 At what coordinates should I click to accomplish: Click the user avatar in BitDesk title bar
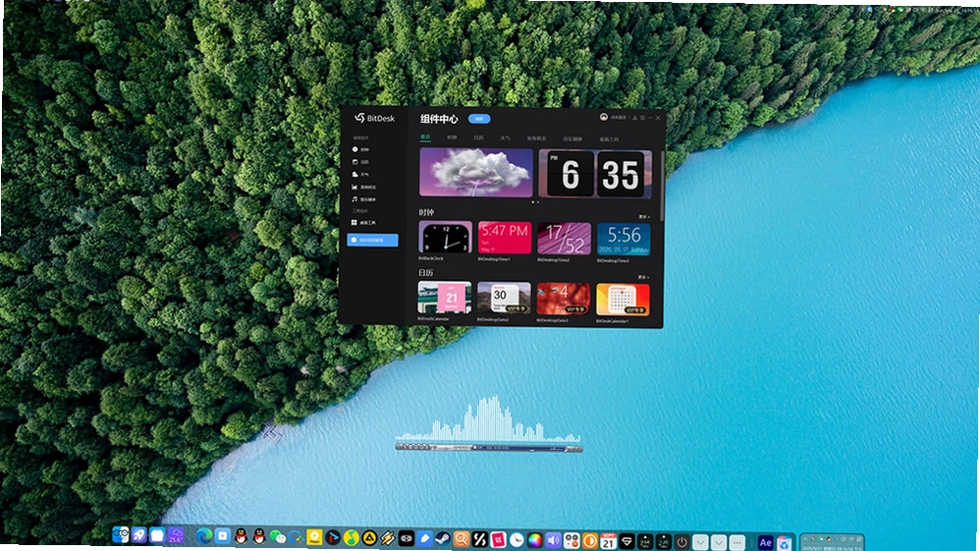point(604,117)
